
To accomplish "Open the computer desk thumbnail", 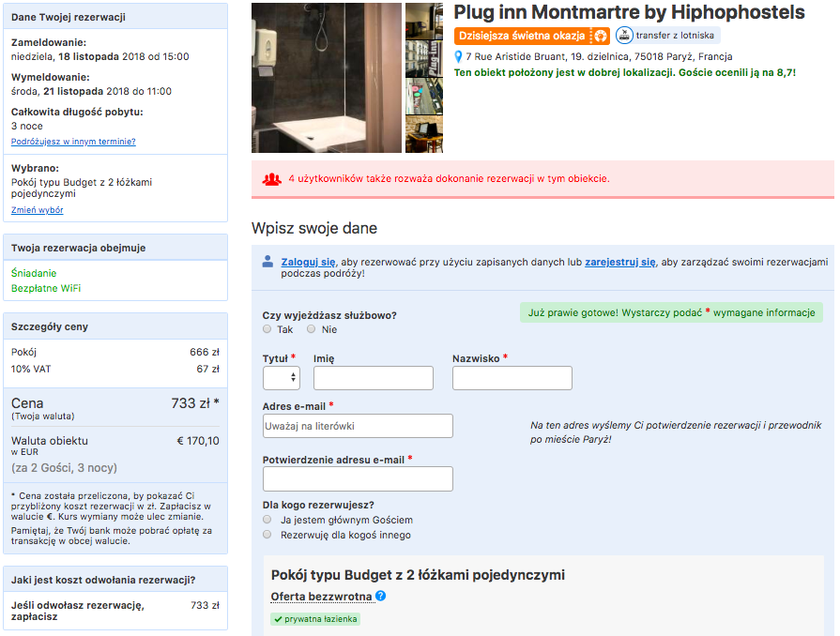I will 423,134.
